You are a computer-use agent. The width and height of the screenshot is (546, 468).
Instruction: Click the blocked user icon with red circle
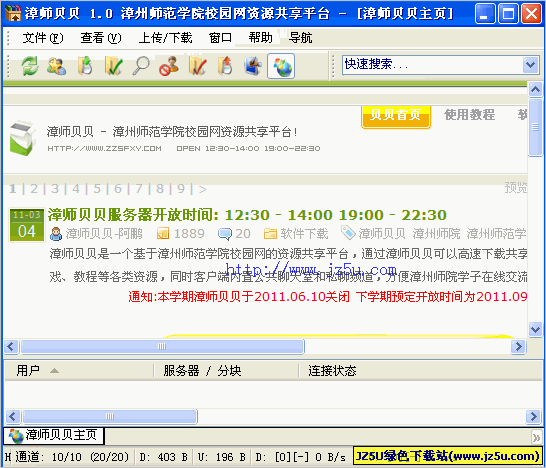169,66
